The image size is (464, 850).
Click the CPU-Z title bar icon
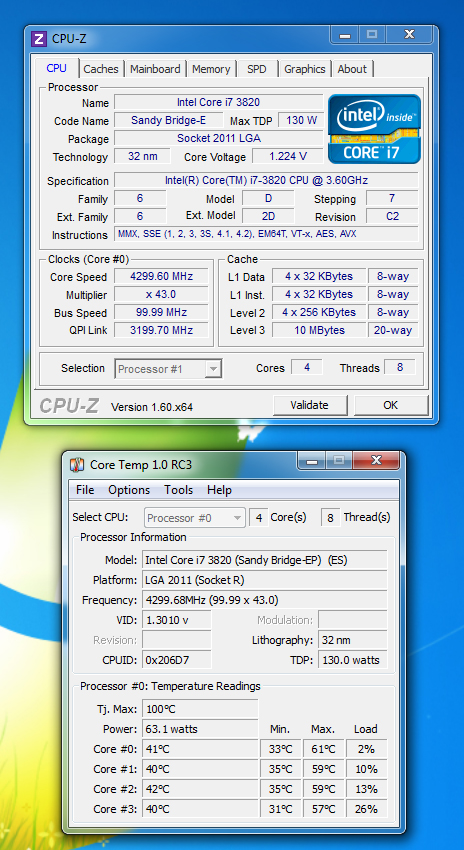39,38
